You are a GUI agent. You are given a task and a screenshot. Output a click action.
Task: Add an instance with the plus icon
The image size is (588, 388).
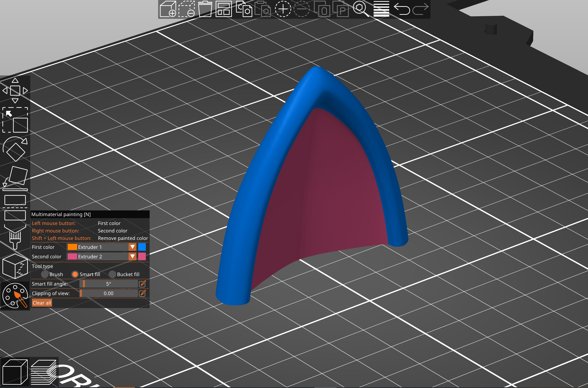tap(283, 9)
